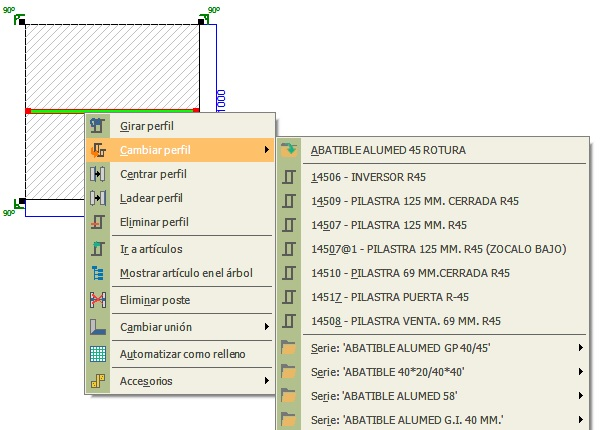Select Ladear perfil menu entry

click(x=180, y=198)
